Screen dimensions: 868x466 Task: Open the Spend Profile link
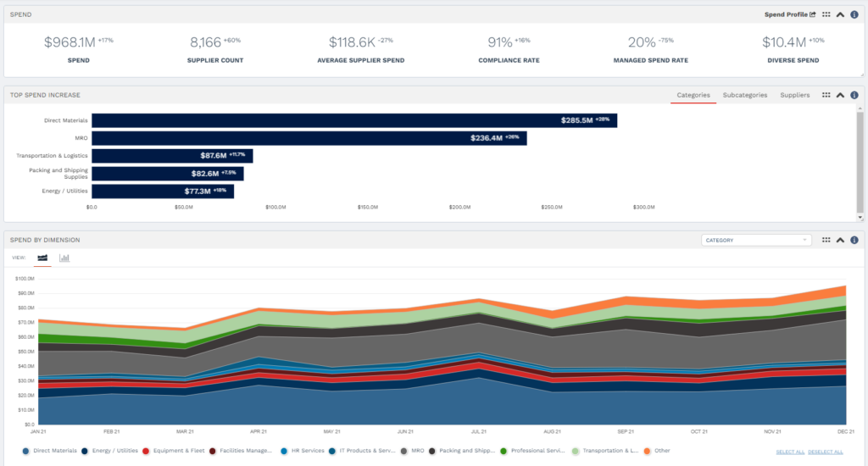coord(790,14)
